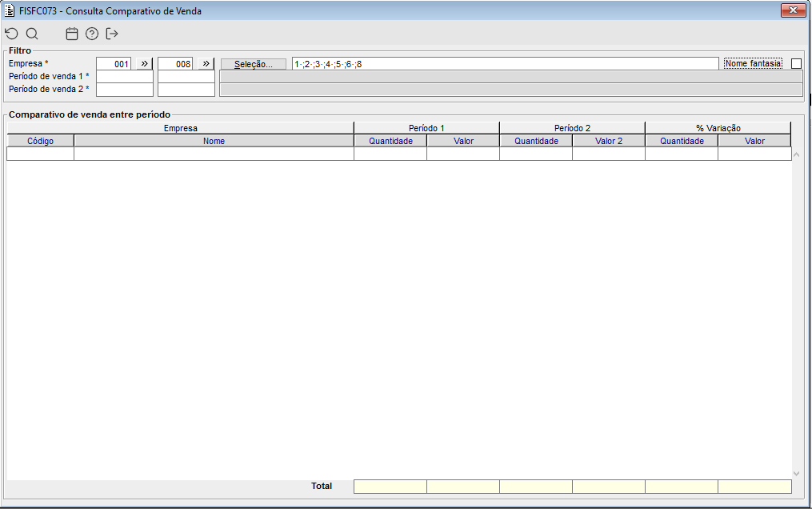Enable the Nome fantasia checkbox
The image size is (812, 509).
(x=797, y=64)
